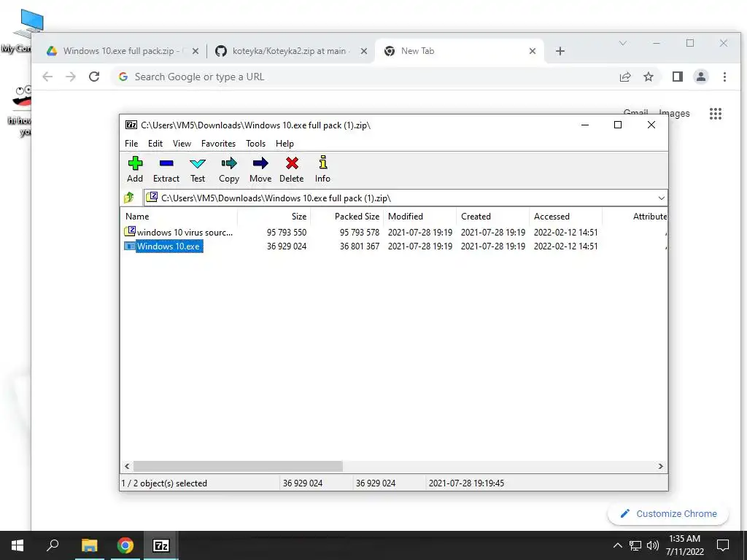Click the horizontal scrollbar thumb
747x560 pixels.
238,466
